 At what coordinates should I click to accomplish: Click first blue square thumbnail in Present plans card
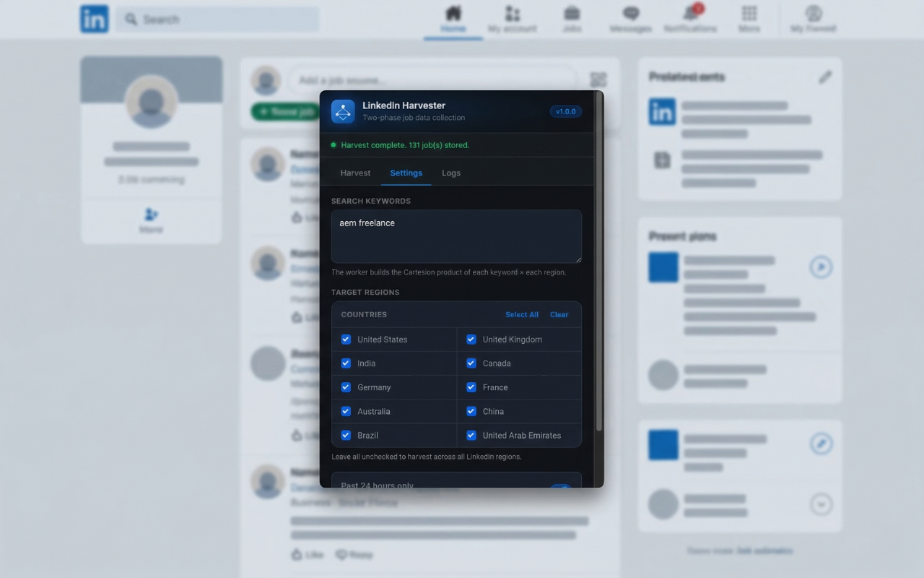pyautogui.click(x=663, y=267)
